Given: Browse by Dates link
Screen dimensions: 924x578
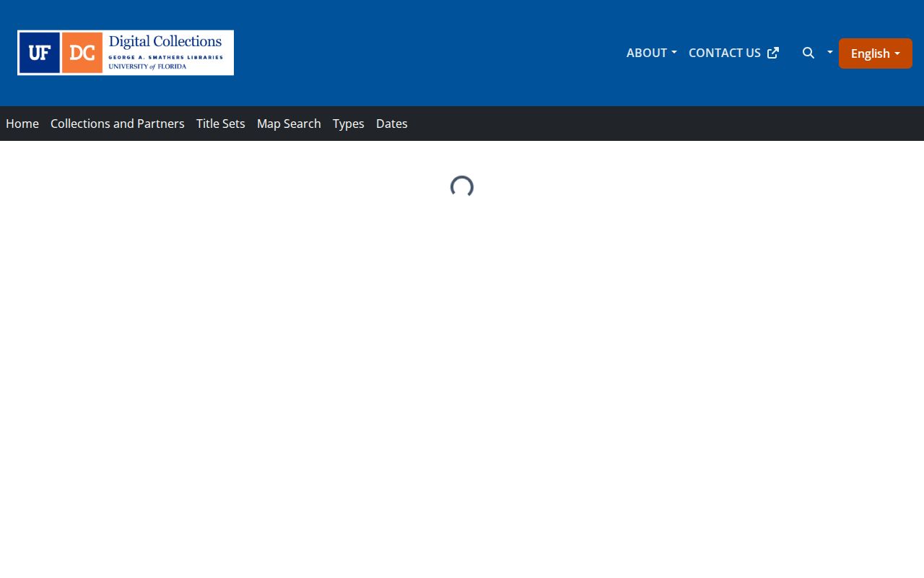Looking at the screenshot, I should 392,124.
